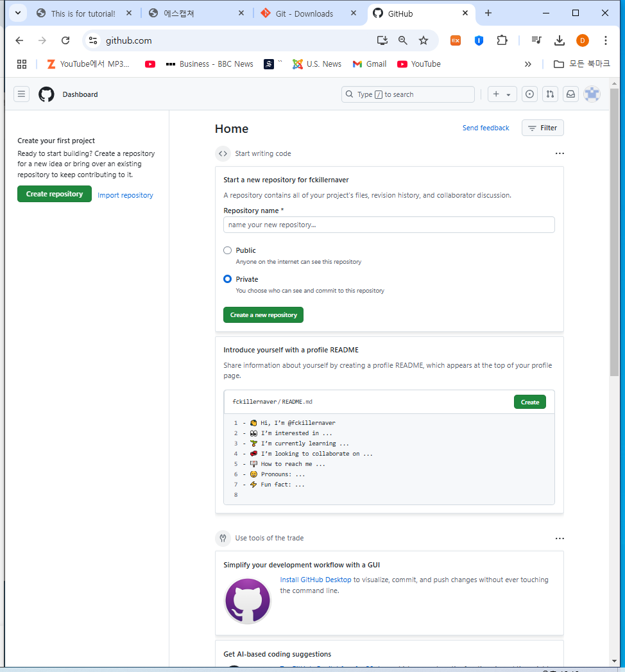Open the GitHub hamburger navigation menu
The height and width of the screenshot is (672, 625).
(21, 94)
